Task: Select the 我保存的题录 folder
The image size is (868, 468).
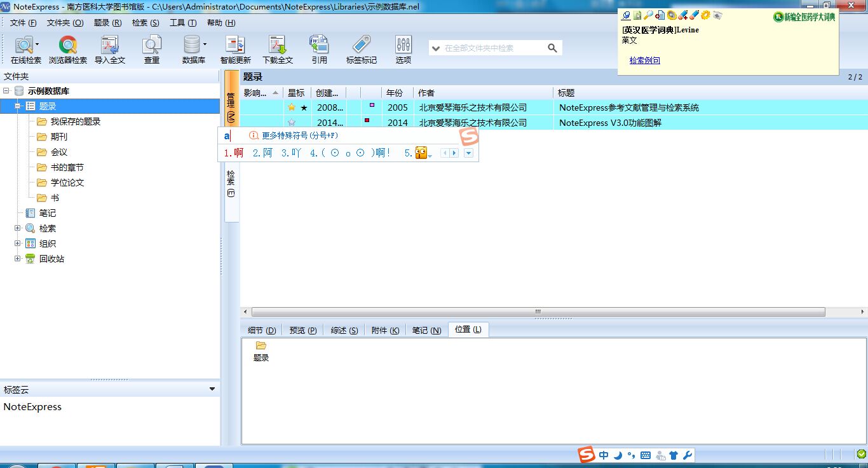Action: click(76, 121)
